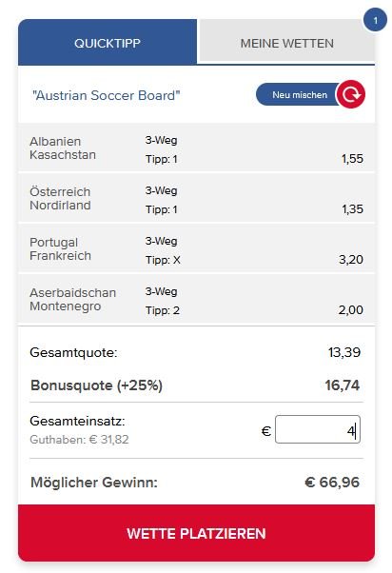The image size is (392, 573).
Task: Click the Bonusquote +25% value 16,74
Action: pyautogui.click(x=342, y=385)
